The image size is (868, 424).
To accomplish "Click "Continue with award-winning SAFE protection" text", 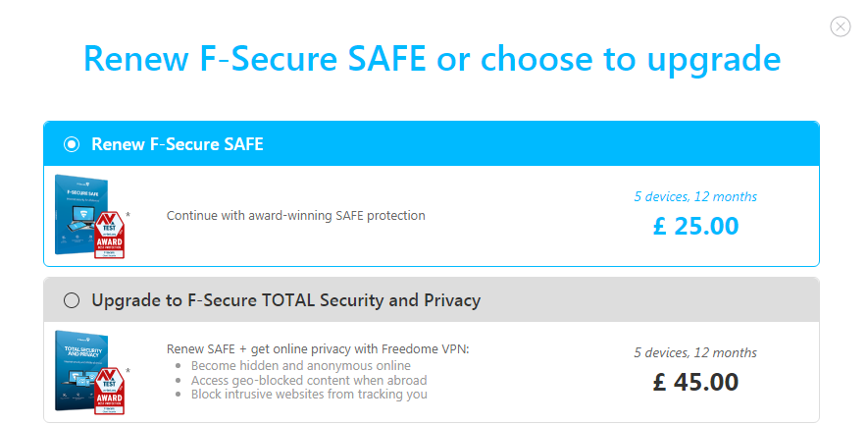I will click(x=295, y=215).
